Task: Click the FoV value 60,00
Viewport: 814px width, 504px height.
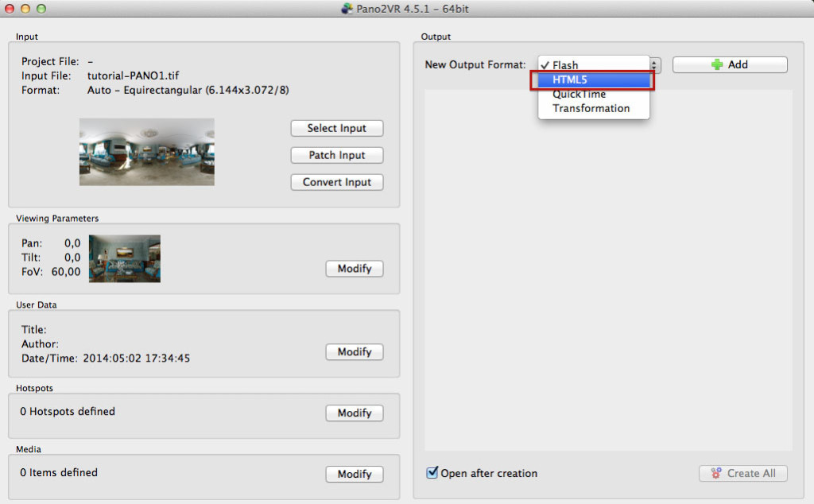Action: click(66, 271)
